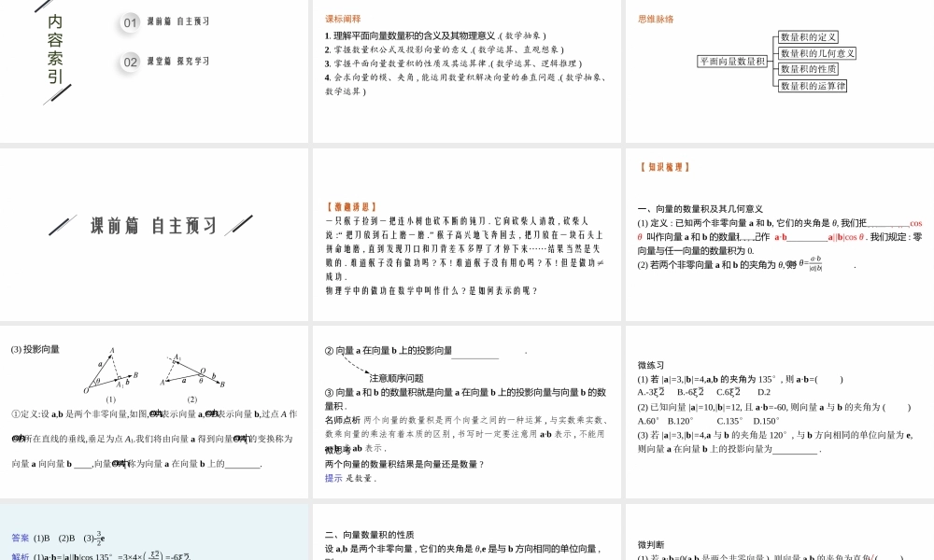934x560 pixels.
Task: Click the 数量积的几何意义 flowchart box
Action: (x=816, y=53)
